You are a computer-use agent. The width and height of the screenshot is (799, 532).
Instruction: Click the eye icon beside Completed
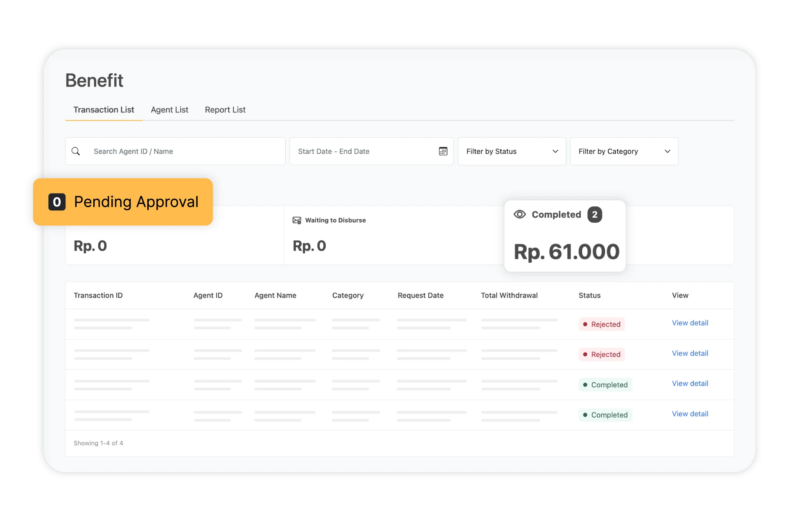[520, 214]
